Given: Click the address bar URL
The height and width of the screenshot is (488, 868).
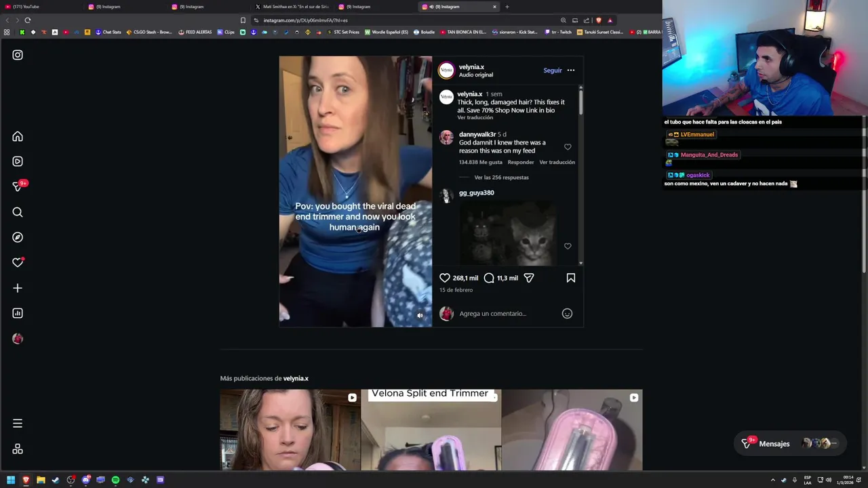Looking at the screenshot, I should click(x=305, y=20).
